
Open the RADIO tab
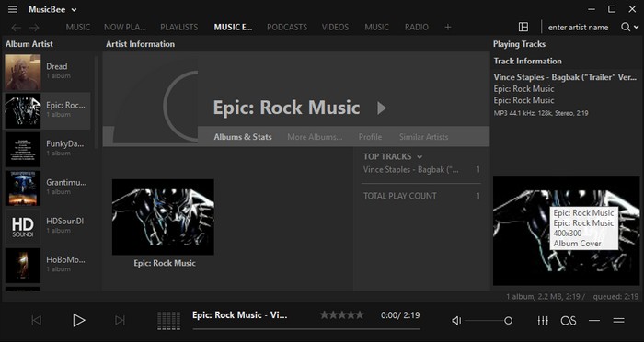417,27
